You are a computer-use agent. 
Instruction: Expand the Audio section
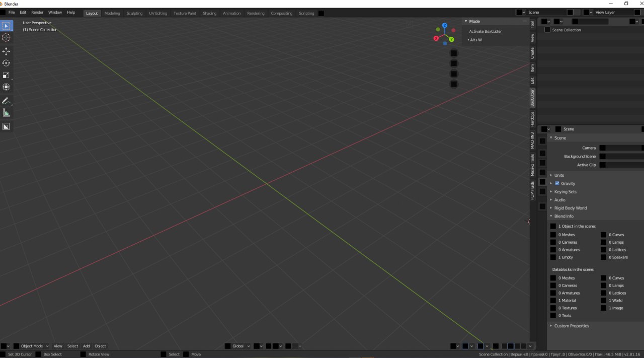click(551, 200)
